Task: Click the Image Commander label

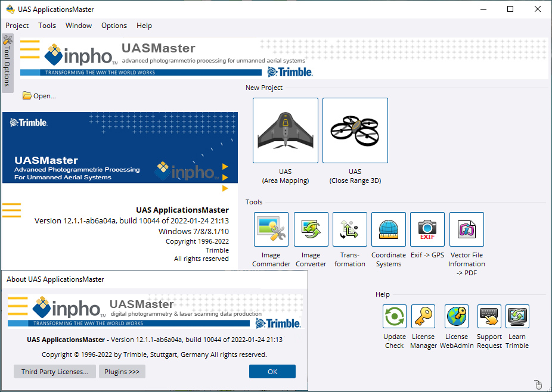Action: coord(271,259)
